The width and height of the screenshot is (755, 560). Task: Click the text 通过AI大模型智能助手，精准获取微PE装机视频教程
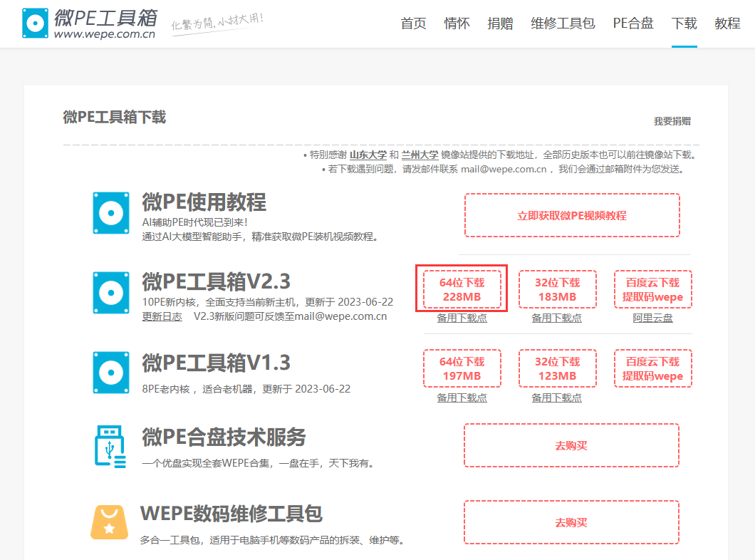click(x=260, y=237)
